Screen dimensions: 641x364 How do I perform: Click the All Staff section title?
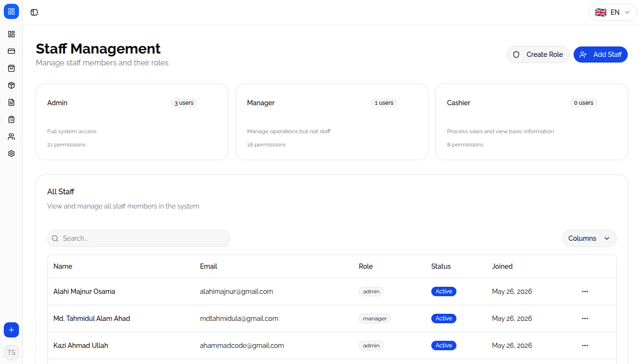click(x=61, y=192)
